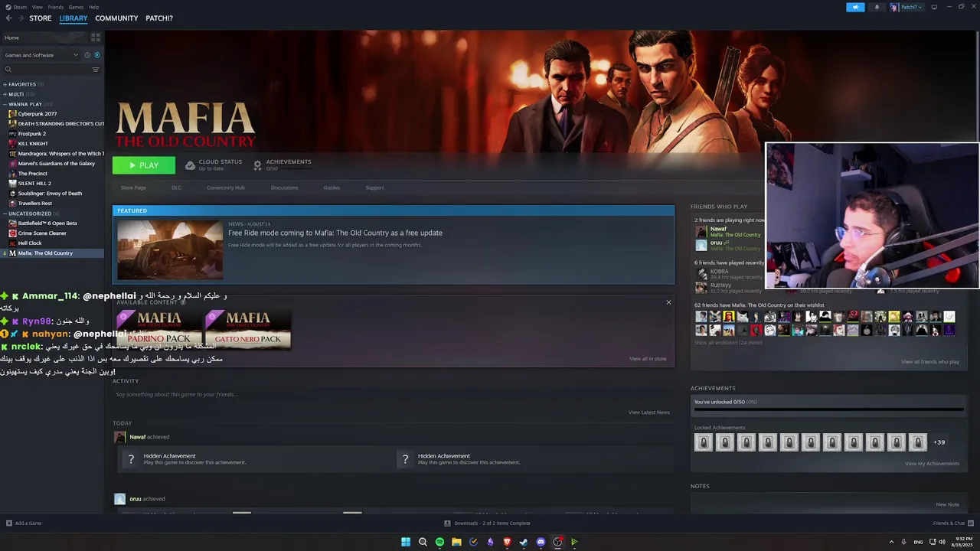This screenshot has width=980, height=551.
Task: Toggle the ready-to-play filter icon
Action: pyautogui.click(x=97, y=55)
